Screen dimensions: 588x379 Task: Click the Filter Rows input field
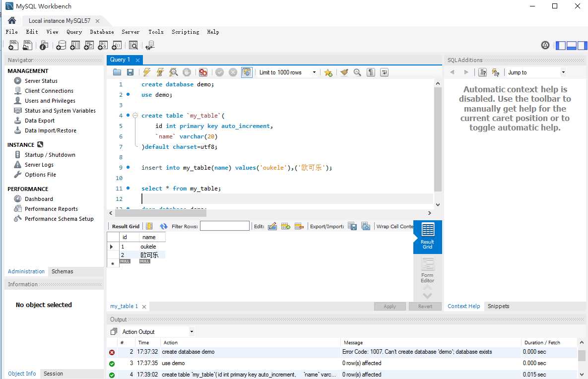(225, 226)
